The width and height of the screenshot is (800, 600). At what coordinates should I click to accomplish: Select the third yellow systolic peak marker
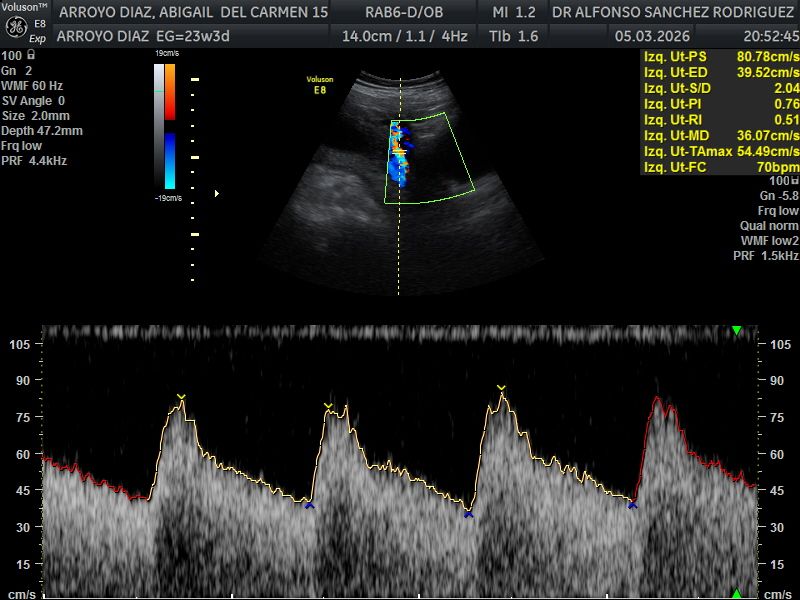coord(501,388)
